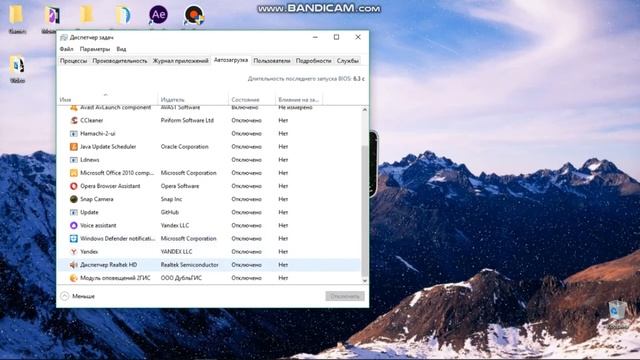Close the Task Manager window
Screen dimensions: 640x360
point(358,37)
